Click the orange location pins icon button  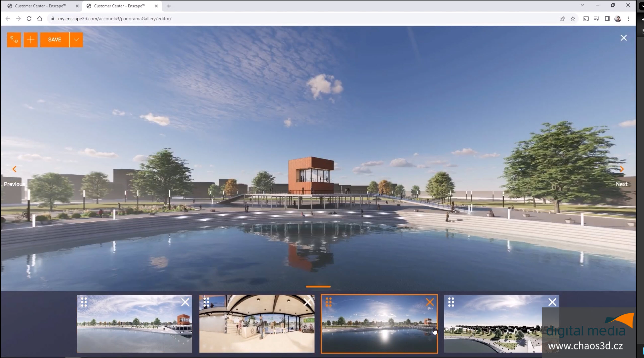[14, 40]
